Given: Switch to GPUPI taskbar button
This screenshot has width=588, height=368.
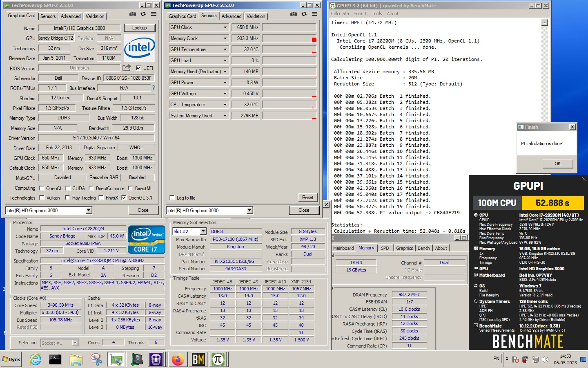Looking at the screenshot, I should coord(218,359).
